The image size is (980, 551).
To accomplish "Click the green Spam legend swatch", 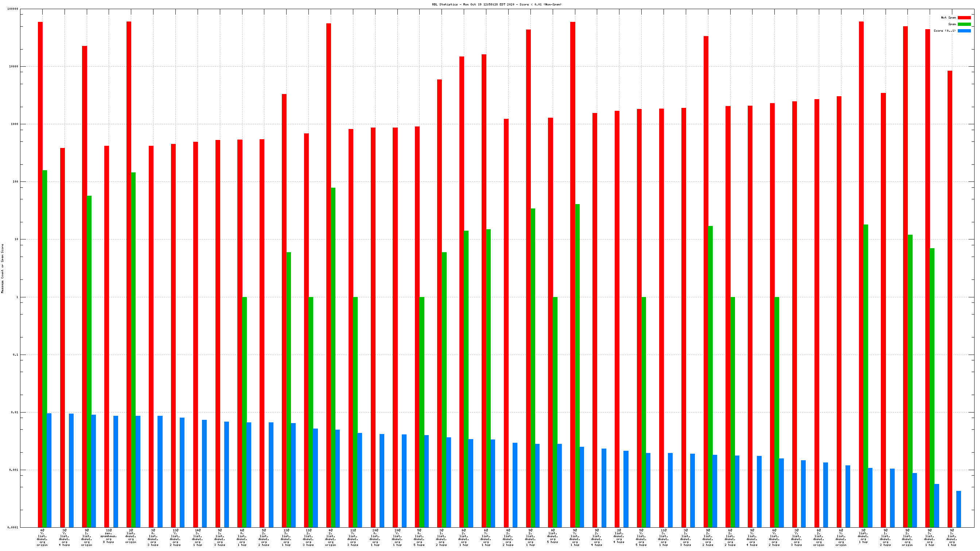I will (x=964, y=24).
